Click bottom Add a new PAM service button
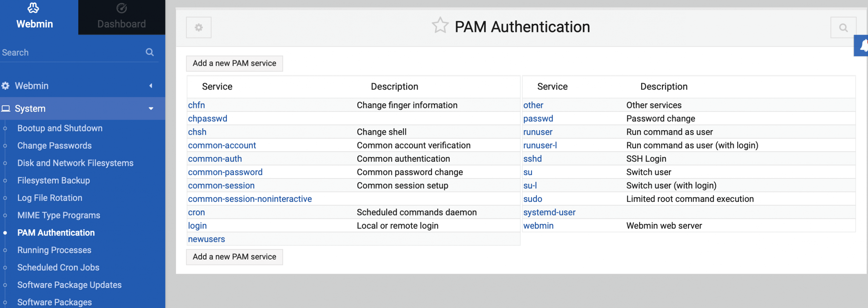 coord(235,257)
